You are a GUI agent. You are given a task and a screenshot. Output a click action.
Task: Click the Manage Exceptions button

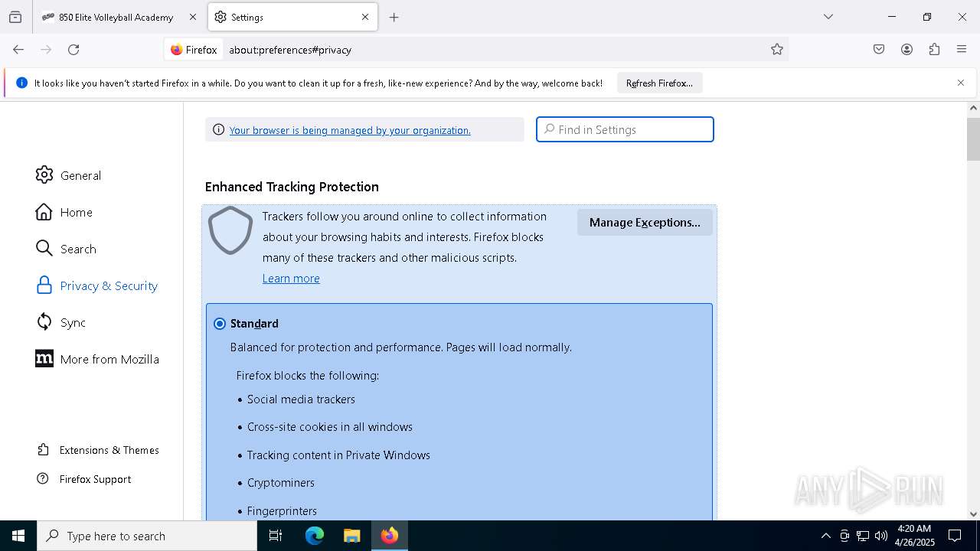(x=645, y=223)
